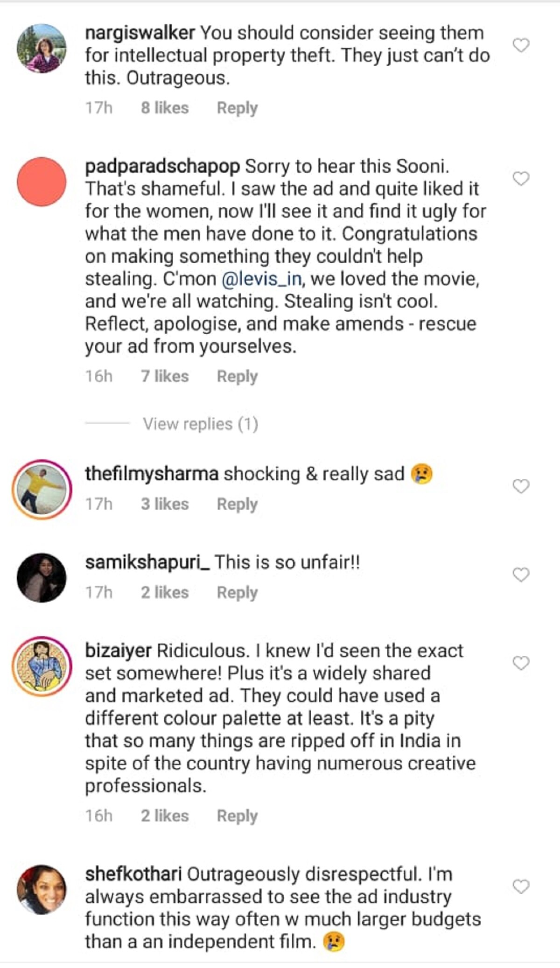Tap the heart beside shefkothari's comment
The height and width of the screenshot is (968, 560).
click(x=521, y=886)
